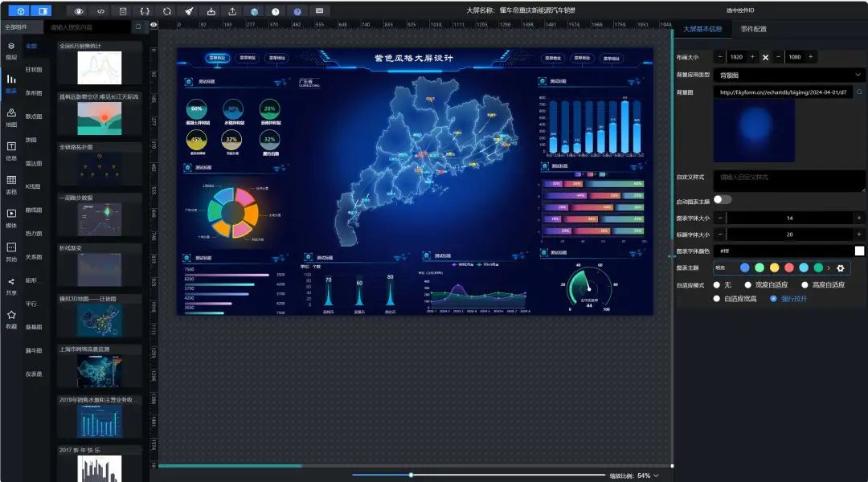Viewport: 868px width, 482px height.
Task: Select the 柱状图 chart category
Action: pos(34,70)
